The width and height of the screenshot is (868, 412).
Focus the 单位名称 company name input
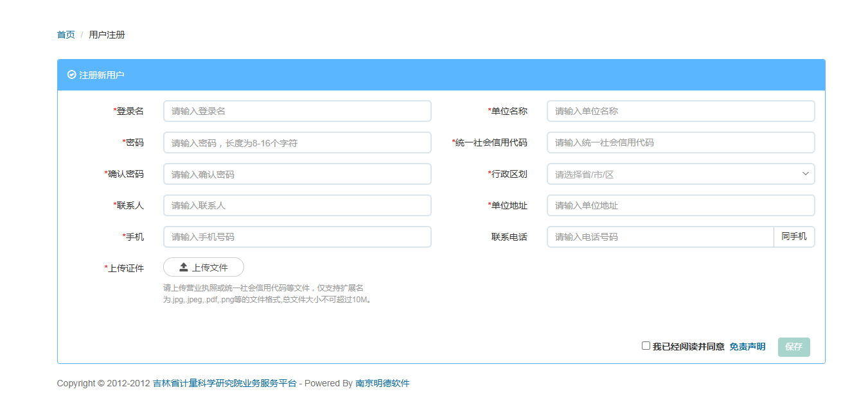(680, 110)
